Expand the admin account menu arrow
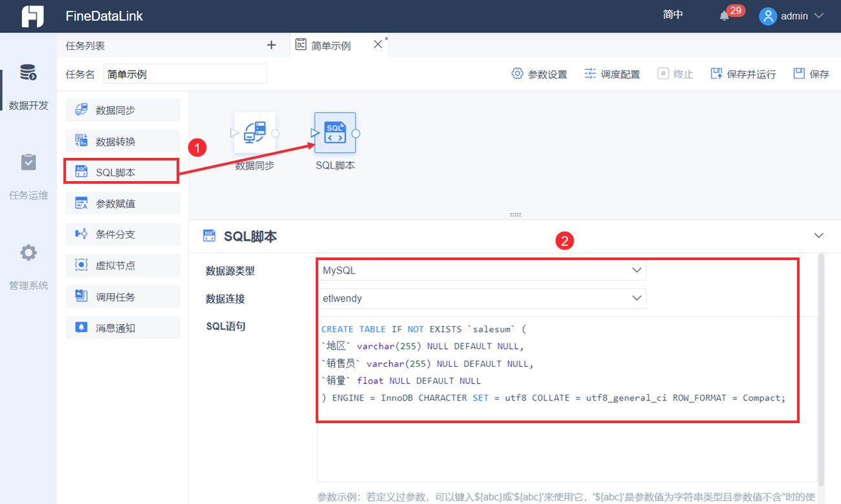This screenshot has height=504, width=841. (x=818, y=16)
